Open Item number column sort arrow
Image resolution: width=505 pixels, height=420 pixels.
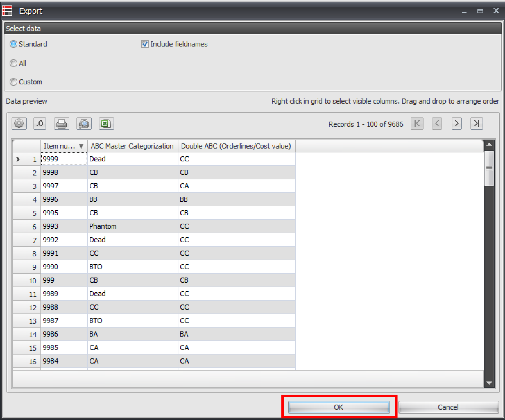pos(81,146)
